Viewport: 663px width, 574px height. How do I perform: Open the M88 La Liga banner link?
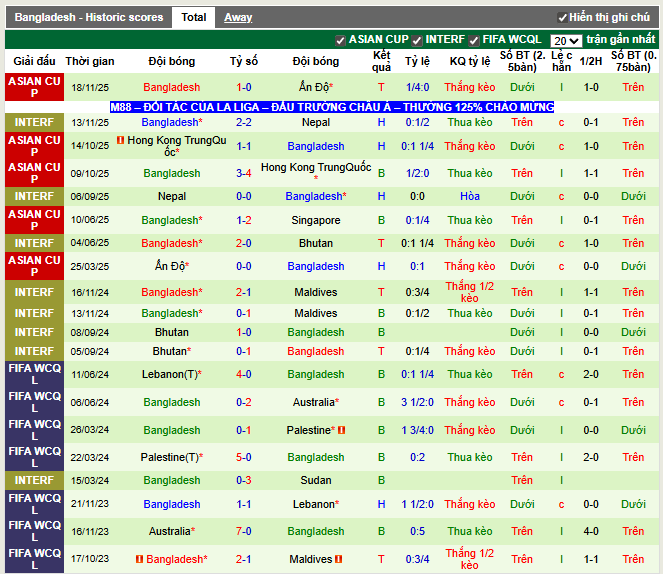[332, 107]
